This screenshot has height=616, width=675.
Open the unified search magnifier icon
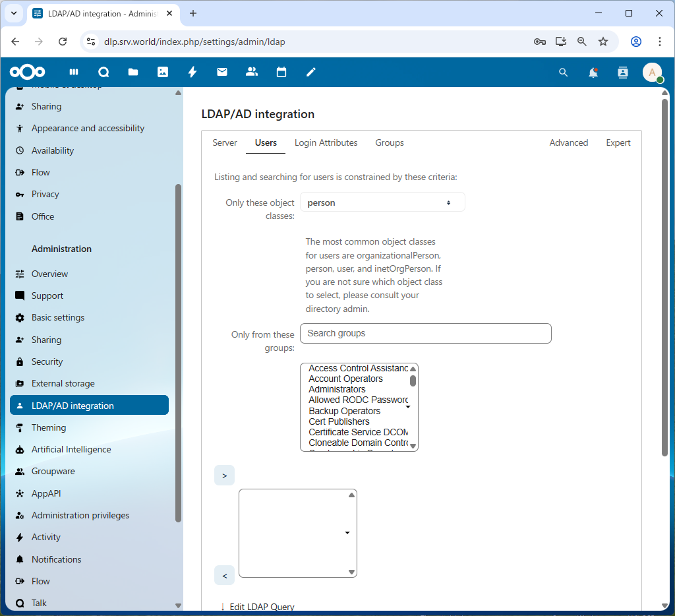coord(563,73)
